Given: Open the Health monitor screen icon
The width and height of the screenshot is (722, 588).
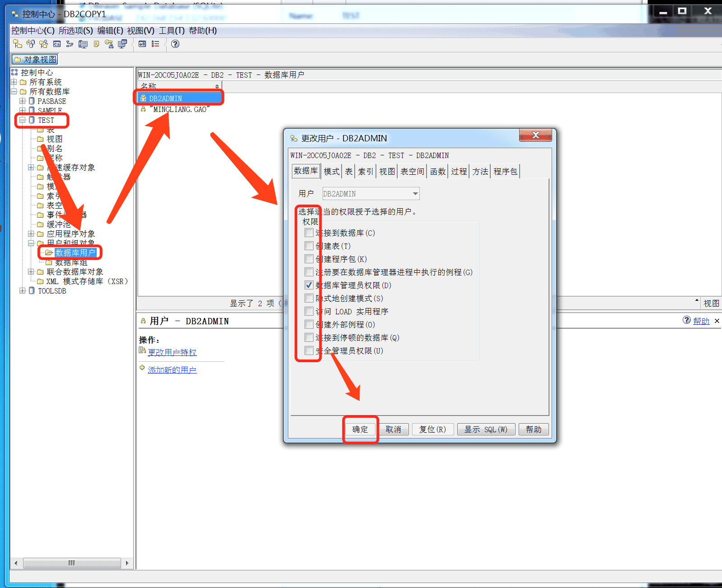Looking at the screenshot, I should [83, 44].
